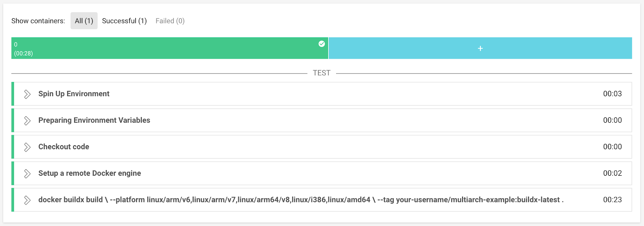Viewport: 644px width, 226px height.
Task: Select green container 0 bar
Action: pos(169,48)
